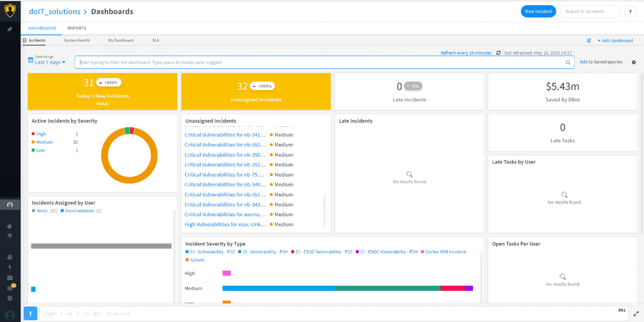Click CI - Vulnerability - P2C legend item
This screenshot has width=644, height=322.
(x=211, y=252)
